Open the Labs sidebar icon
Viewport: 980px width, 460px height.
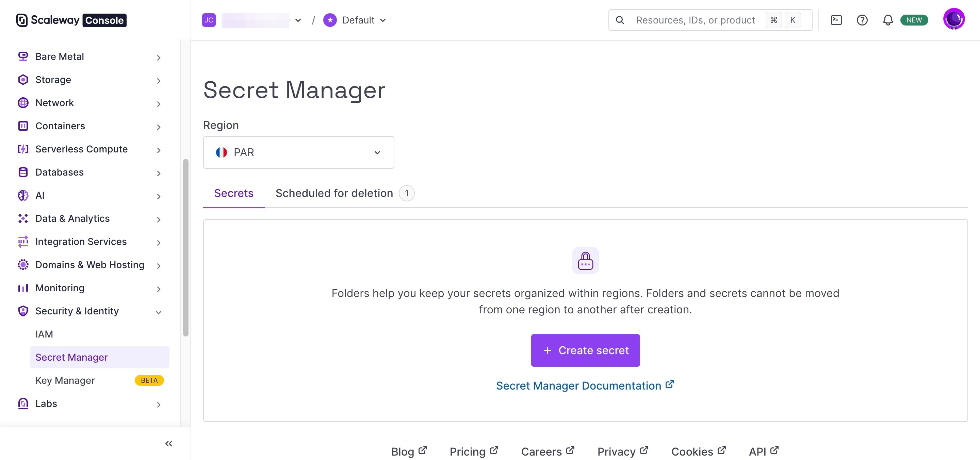tap(23, 404)
